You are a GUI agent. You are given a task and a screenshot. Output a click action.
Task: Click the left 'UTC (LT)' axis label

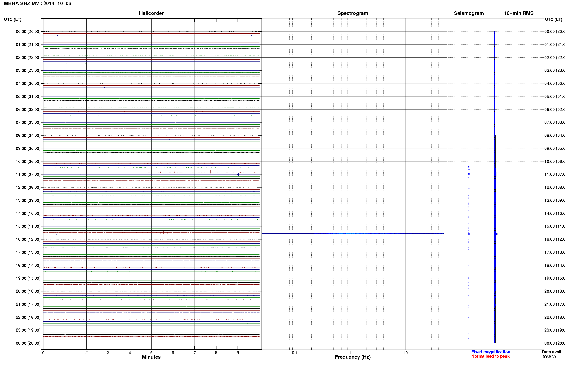[x=13, y=19]
